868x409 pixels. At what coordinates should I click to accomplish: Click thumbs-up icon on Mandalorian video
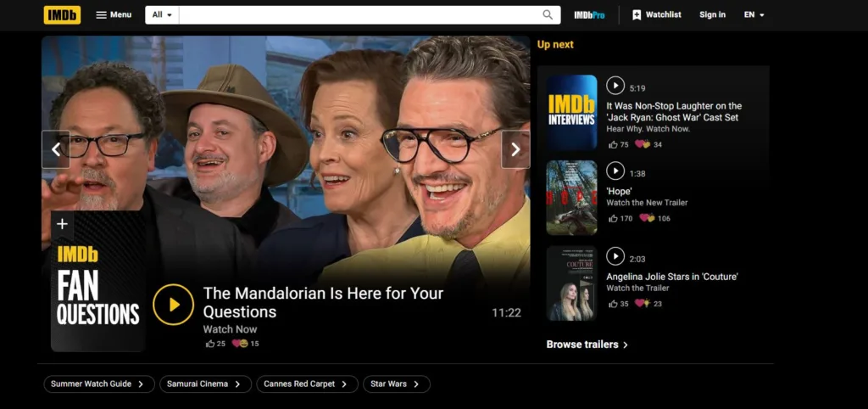click(x=210, y=344)
